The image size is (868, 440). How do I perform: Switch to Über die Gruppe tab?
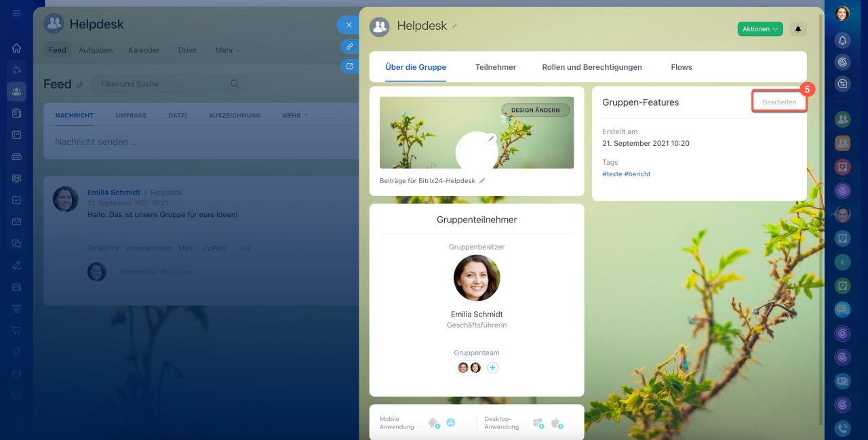pyautogui.click(x=416, y=67)
